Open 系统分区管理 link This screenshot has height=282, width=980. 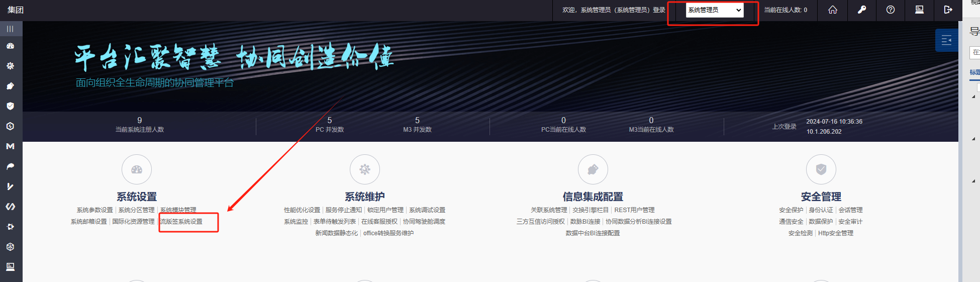pyautogui.click(x=136, y=210)
